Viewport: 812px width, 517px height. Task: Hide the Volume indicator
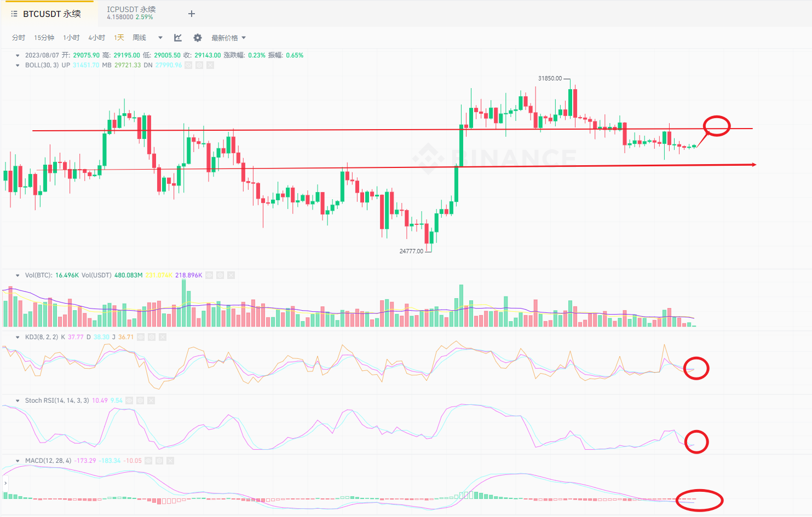[x=209, y=275]
